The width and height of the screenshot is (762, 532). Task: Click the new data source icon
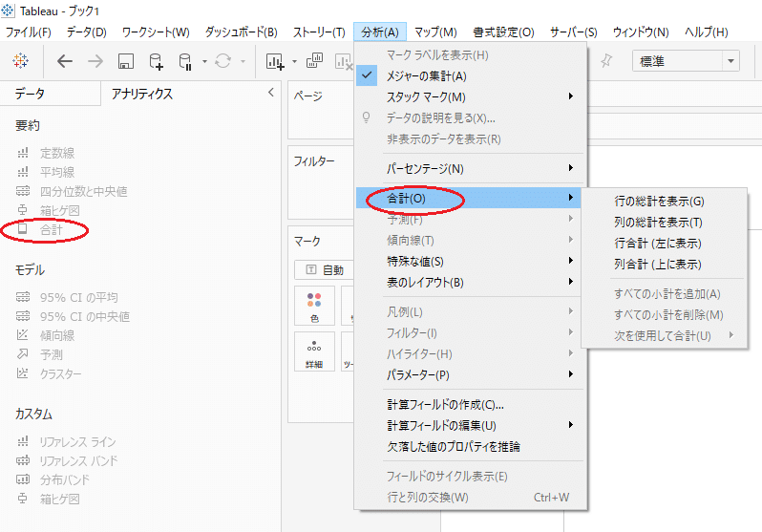pyautogui.click(x=156, y=61)
